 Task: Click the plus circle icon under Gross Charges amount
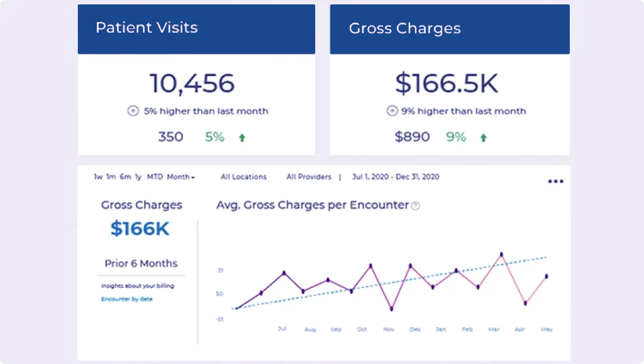pyautogui.click(x=392, y=111)
